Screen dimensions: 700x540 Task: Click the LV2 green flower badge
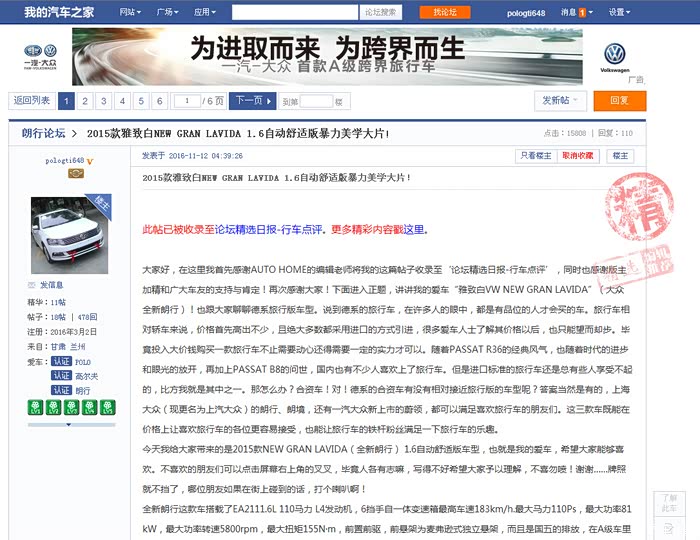point(54,407)
